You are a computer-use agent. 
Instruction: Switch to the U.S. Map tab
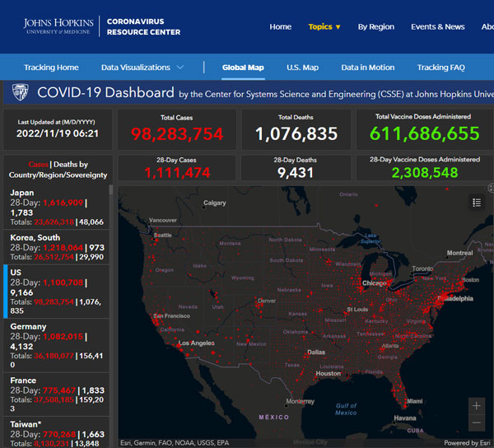tap(302, 68)
